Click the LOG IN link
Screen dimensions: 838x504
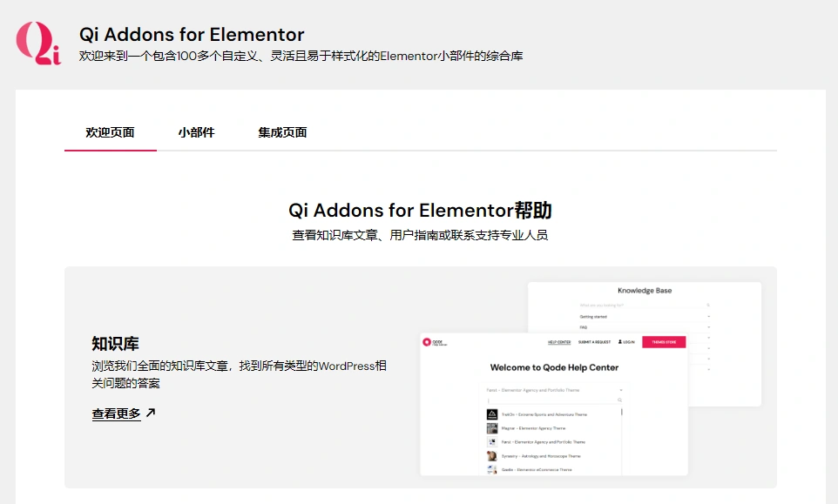click(x=629, y=342)
